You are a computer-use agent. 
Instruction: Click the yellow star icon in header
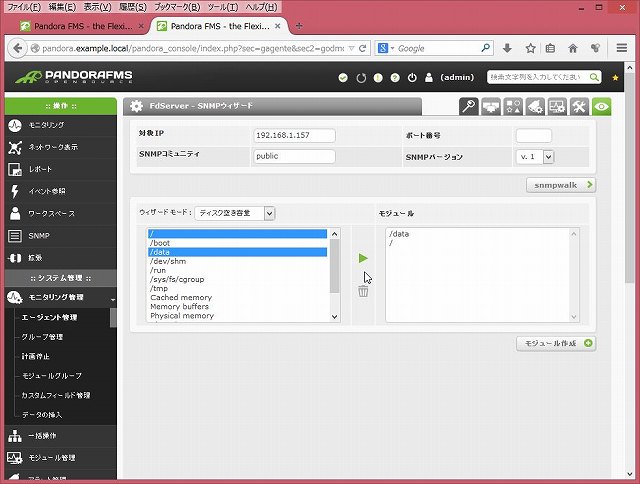click(x=615, y=78)
